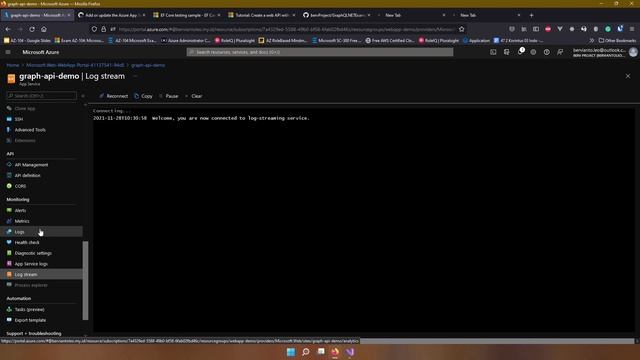Open Free AWS Certified bookmark

(390, 40)
